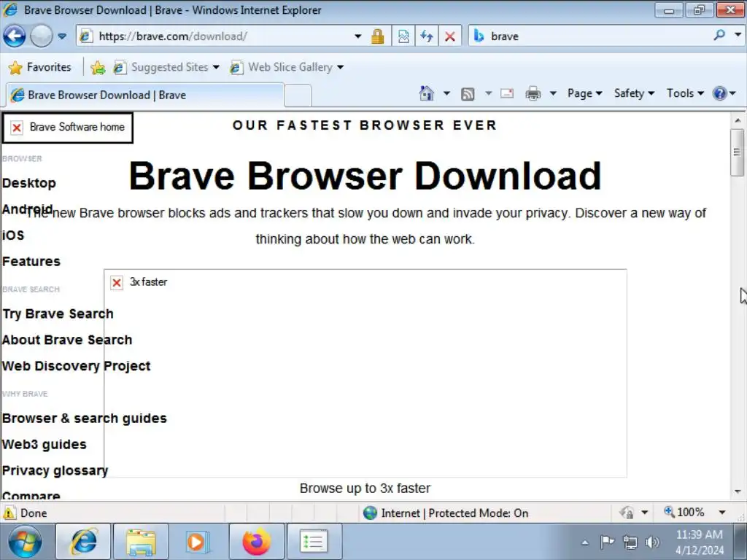The height and width of the screenshot is (560, 747).
Task: Open the Tools menu
Action: pos(685,93)
